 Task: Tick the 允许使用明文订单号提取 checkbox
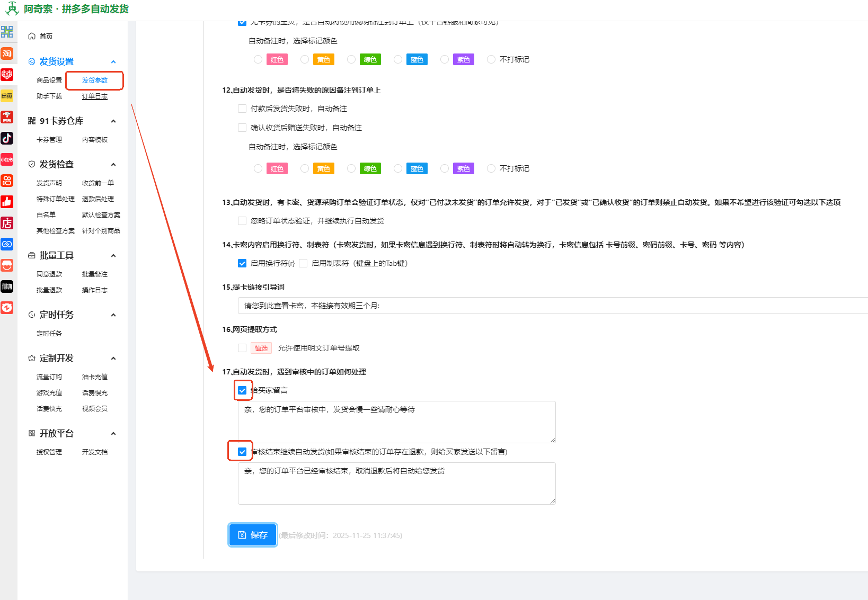(x=242, y=348)
